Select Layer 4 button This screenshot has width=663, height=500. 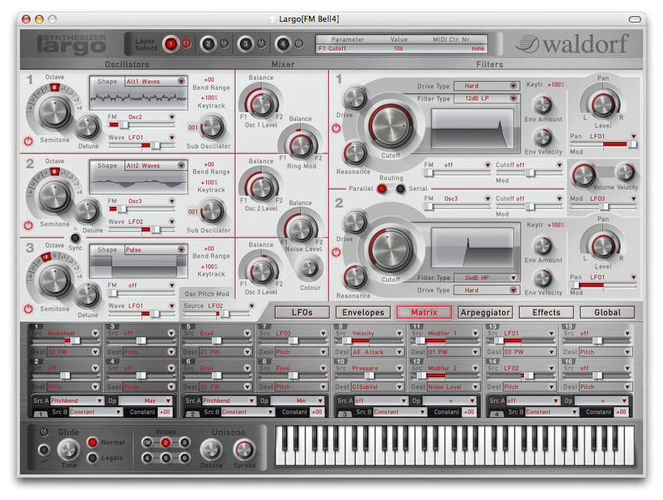tap(282, 44)
